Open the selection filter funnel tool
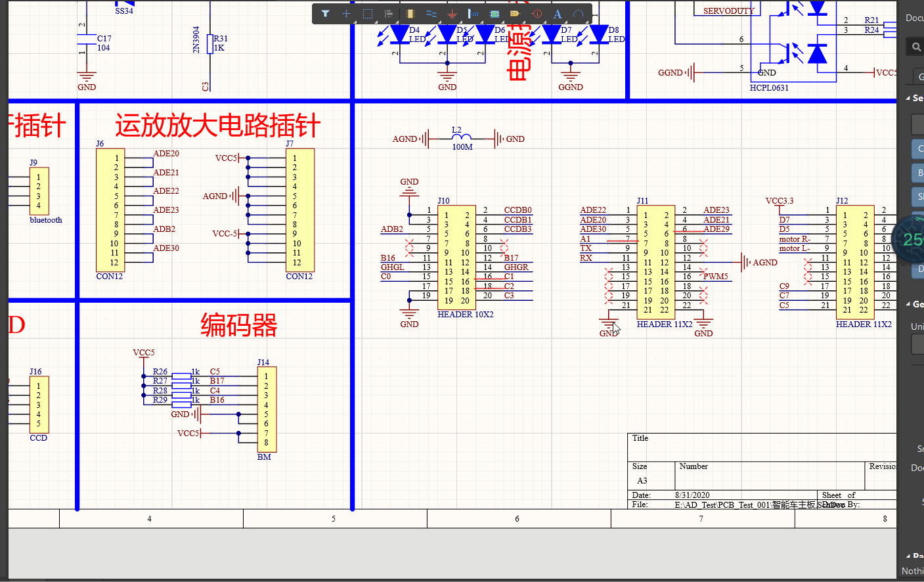This screenshot has height=582, width=924. [x=325, y=14]
